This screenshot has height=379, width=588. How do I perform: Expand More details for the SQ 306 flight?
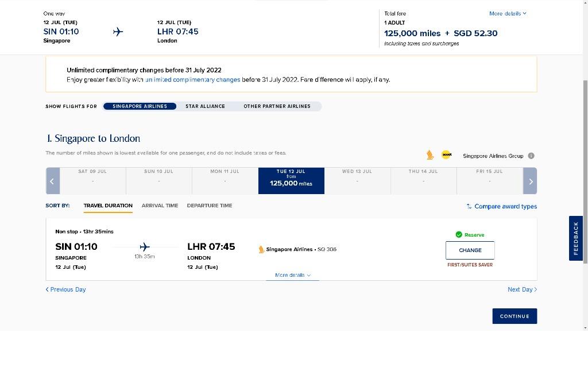pos(292,275)
